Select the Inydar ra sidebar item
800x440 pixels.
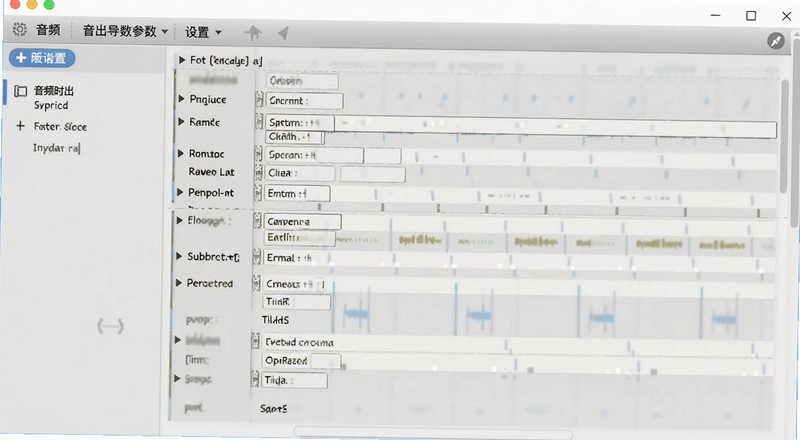coord(56,148)
